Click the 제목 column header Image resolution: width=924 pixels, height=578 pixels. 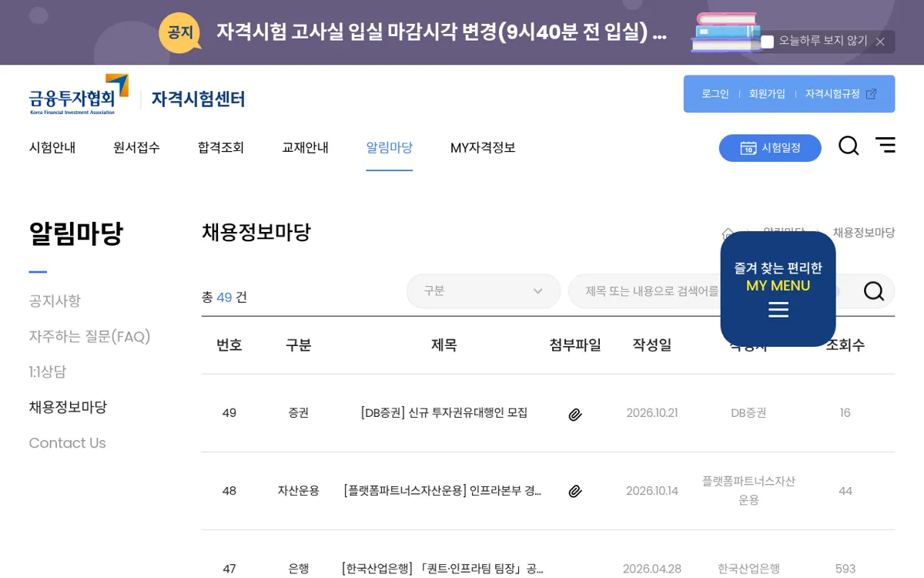(x=444, y=345)
